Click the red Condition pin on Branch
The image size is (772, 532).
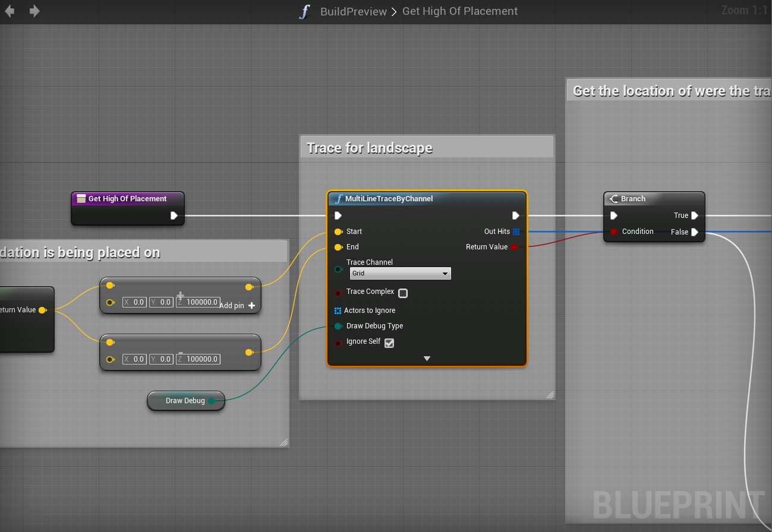(614, 232)
